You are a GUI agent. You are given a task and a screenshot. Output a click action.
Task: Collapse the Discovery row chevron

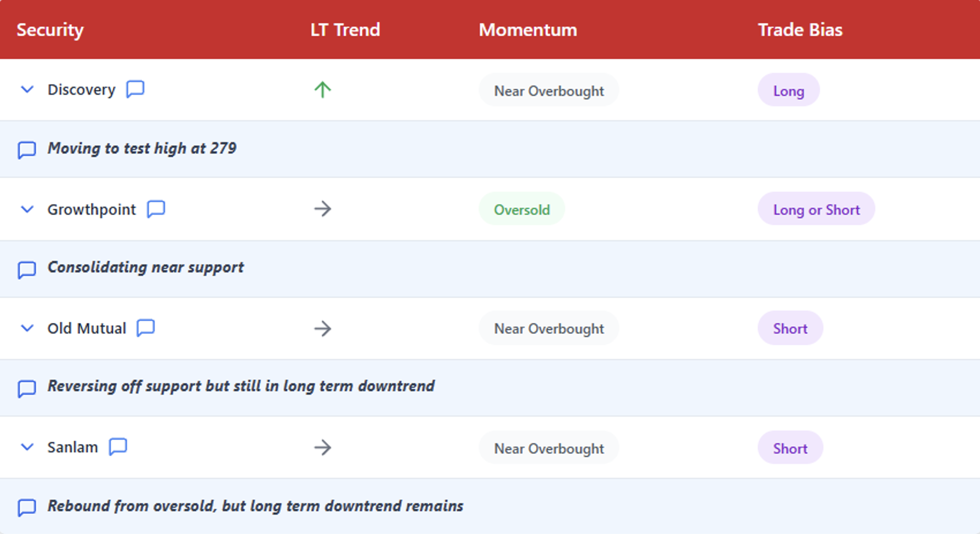[x=27, y=89]
